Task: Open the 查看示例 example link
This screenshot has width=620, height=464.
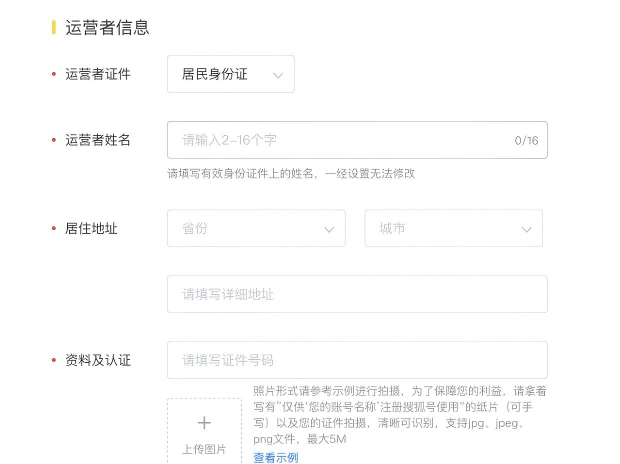Action: click(275, 457)
